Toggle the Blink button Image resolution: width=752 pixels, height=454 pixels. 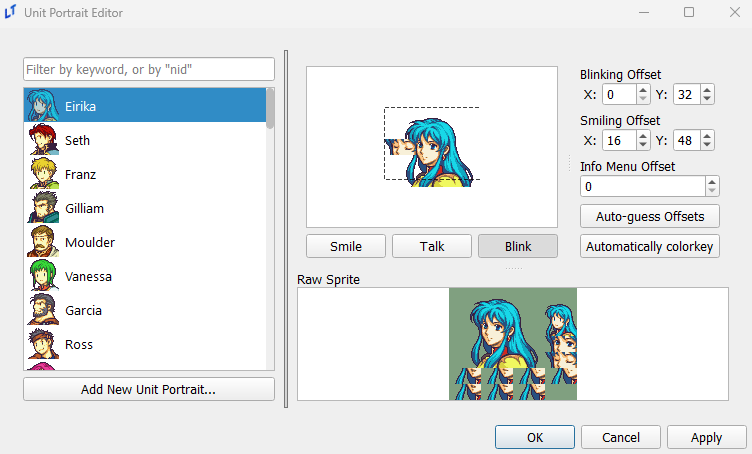[518, 246]
